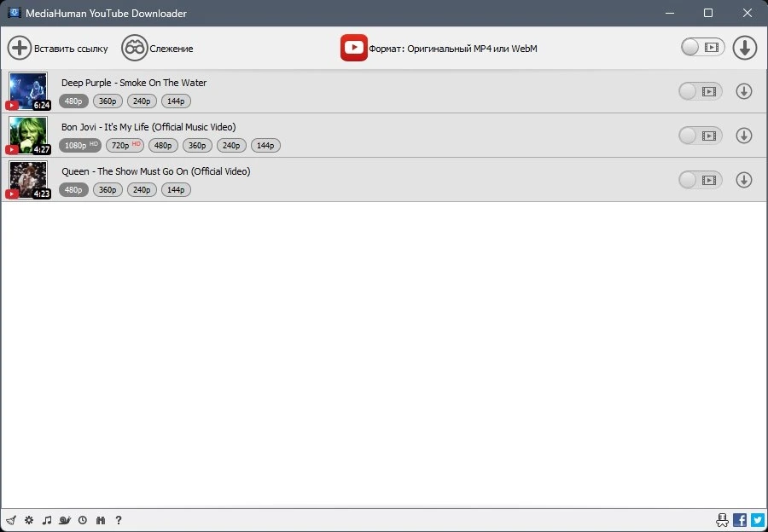The image size is (768, 532).
Task: Choose 360p for Bon Jovi video
Action: [197, 145]
